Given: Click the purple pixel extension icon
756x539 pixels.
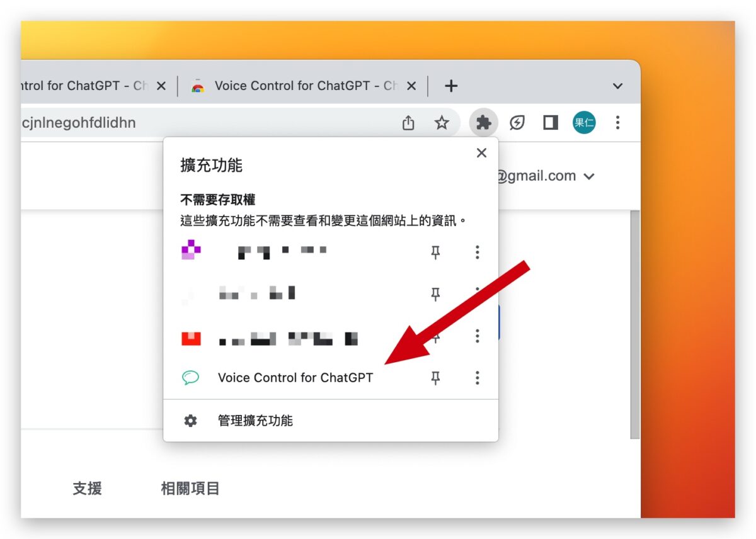Looking at the screenshot, I should pyautogui.click(x=191, y=250).
